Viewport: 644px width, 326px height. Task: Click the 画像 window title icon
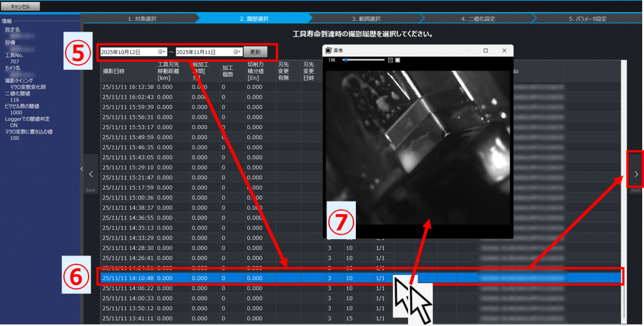(328, 50)
